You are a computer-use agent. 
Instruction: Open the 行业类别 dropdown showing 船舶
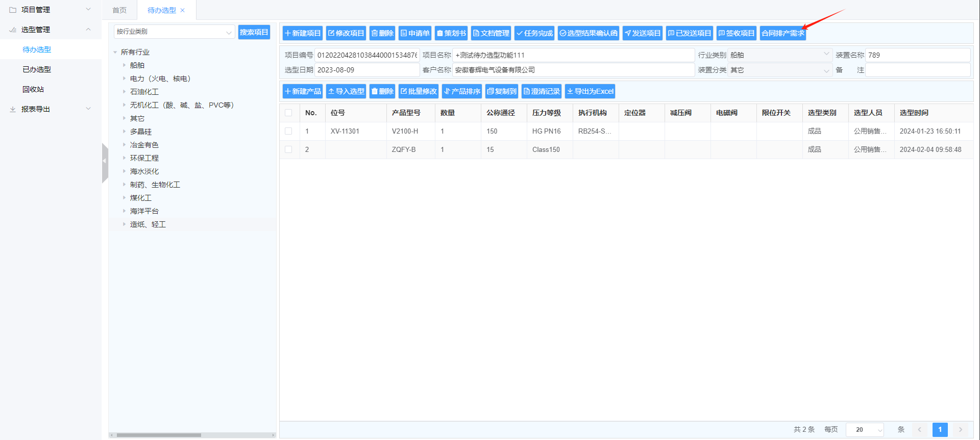779,55
